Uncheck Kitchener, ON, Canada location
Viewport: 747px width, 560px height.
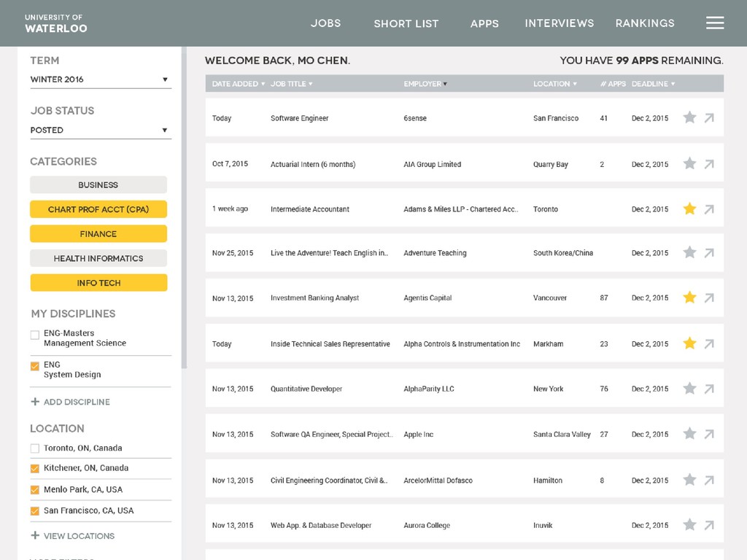click(x=35, y=469)
